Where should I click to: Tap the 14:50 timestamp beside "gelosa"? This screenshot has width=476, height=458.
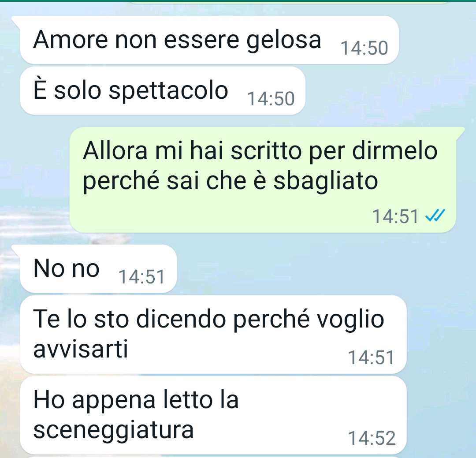click(364, 48)
